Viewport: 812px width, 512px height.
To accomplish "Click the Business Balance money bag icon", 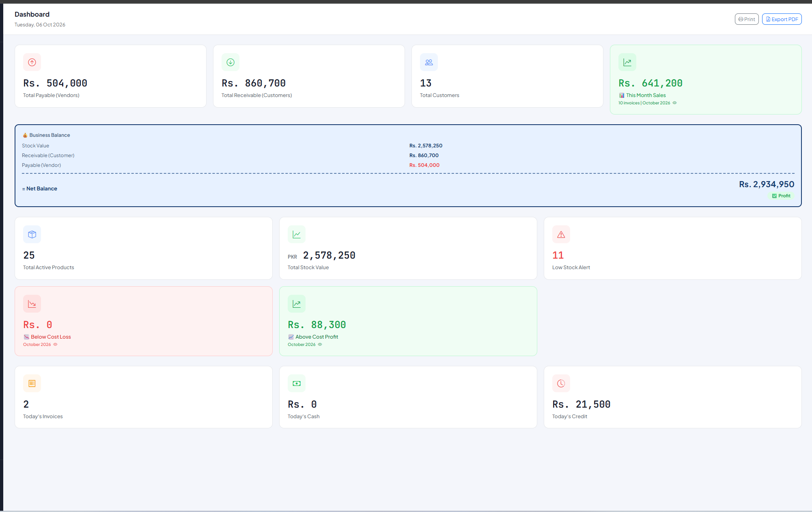I will click(x=25, y=135).
